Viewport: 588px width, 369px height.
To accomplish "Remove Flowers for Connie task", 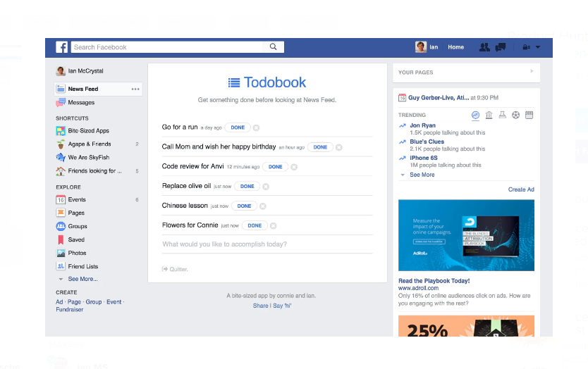I will point(274,225).
